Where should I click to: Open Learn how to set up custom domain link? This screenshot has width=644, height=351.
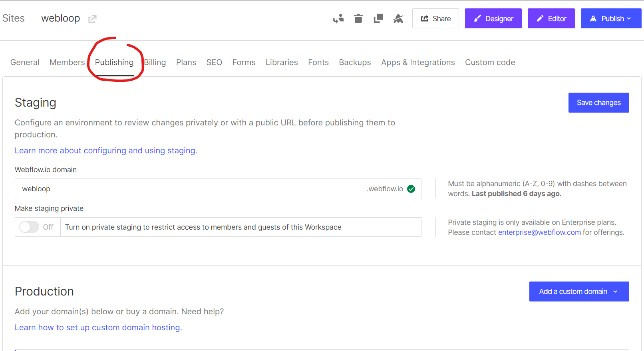[x=98, y=327]
